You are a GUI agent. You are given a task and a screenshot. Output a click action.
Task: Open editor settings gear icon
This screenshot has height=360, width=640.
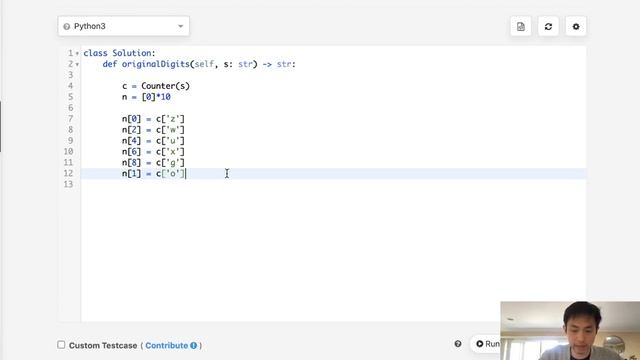click(576, 27)
